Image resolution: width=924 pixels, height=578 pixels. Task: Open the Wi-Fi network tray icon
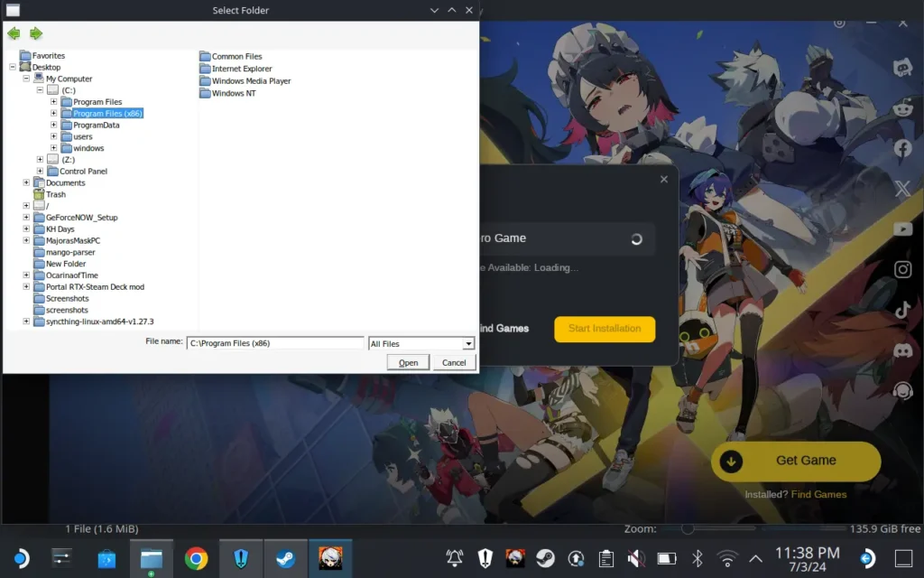click(x=728, y=558)
